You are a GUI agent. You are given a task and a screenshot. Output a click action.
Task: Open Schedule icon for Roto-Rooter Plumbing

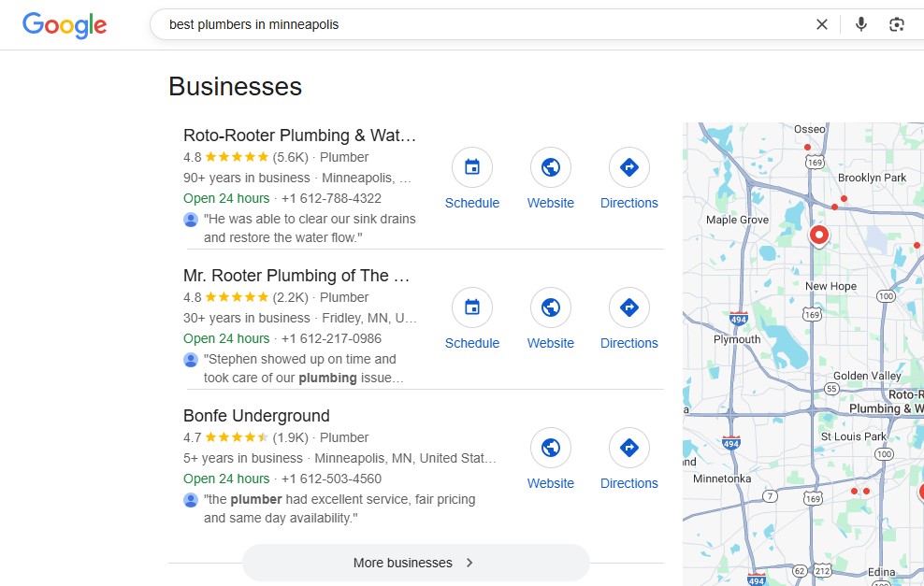[472, 167]
